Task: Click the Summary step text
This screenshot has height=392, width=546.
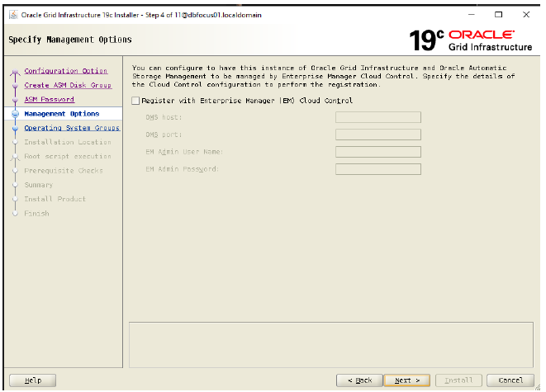Action: click(x=39, y=185)
